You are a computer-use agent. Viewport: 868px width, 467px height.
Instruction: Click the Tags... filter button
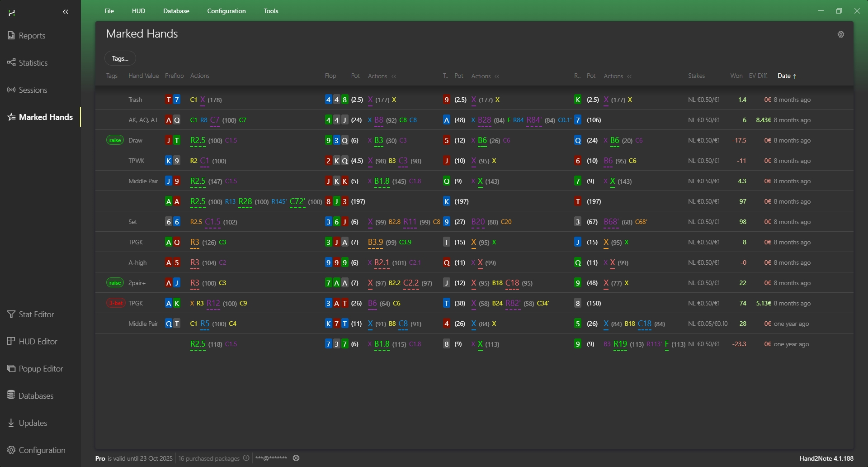(120, 58)
